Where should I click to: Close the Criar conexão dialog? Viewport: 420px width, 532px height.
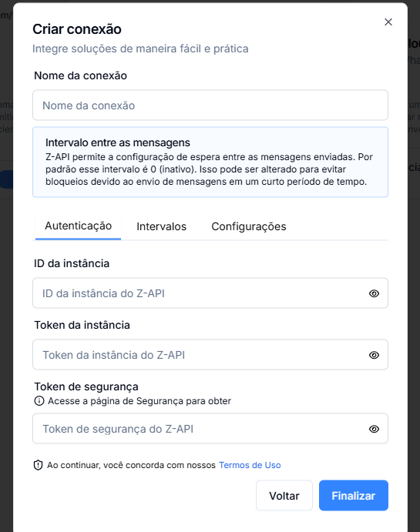[388, 22]
